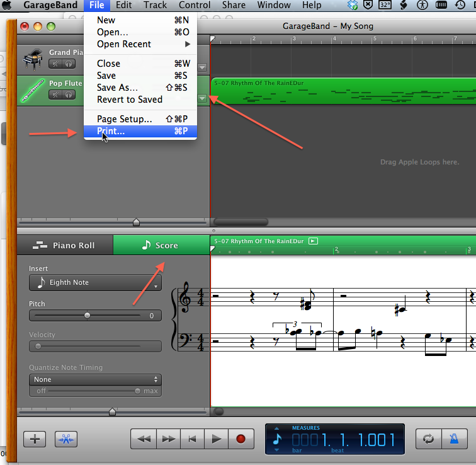Click the treble clef in score
The width and height of the screenshot is (476, 465).
tap(184, 297)
